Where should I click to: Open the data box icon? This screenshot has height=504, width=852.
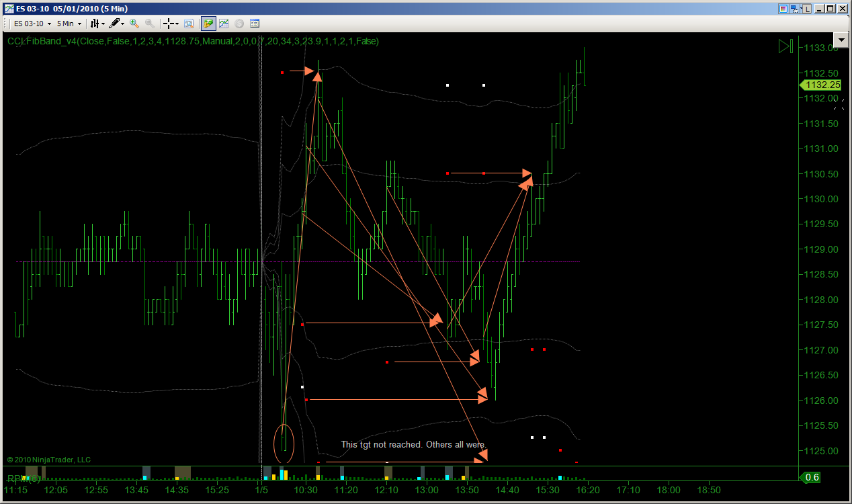[189, 24]
